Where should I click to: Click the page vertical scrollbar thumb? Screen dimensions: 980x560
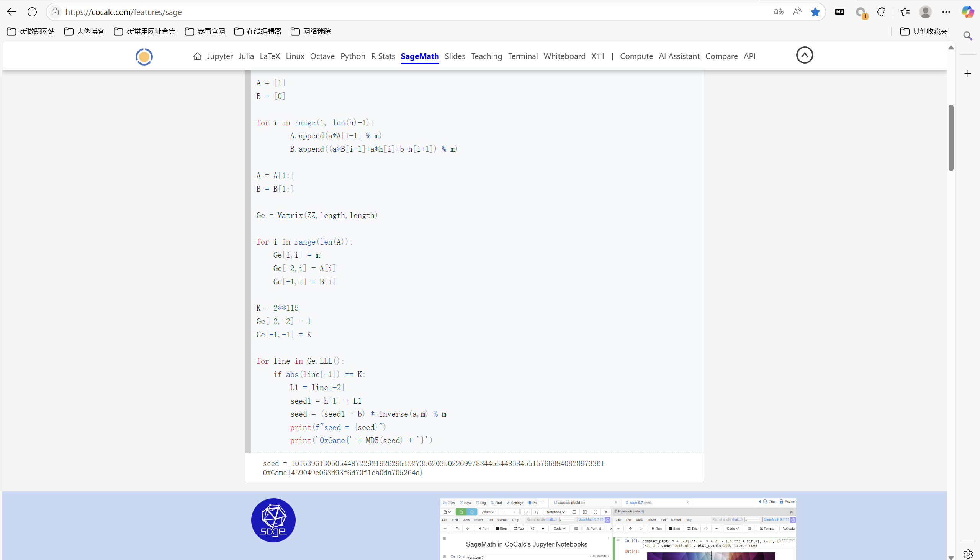(951, 137)
